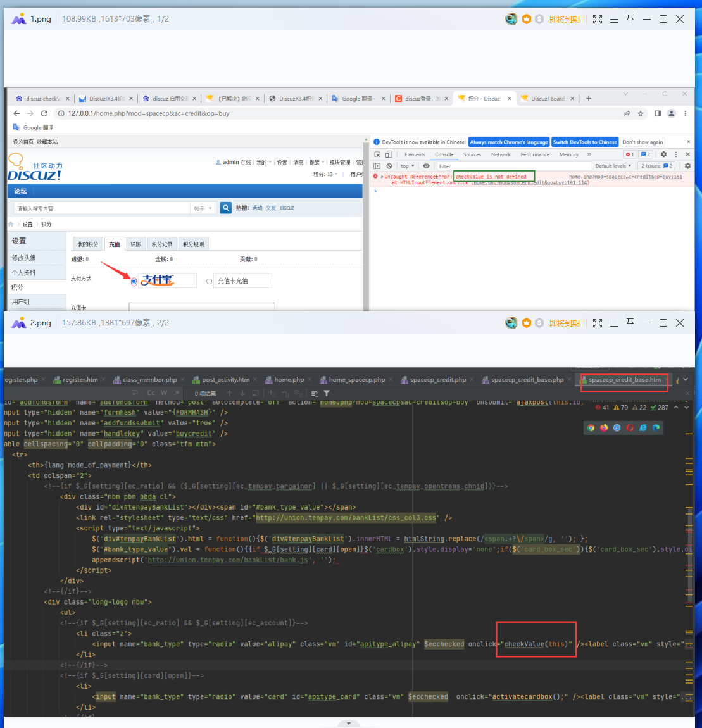Click the pin icon in the 1.png viewer
This screenshot has width=702, height=728.
click(630, 19)
